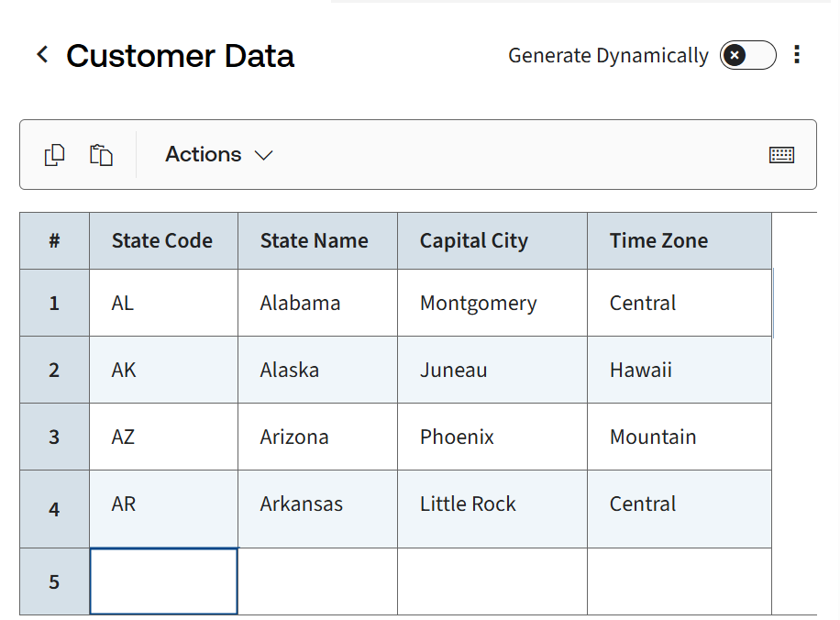Toggle the Generate Dynamically switch
Image resolution: width=840 pixels, height=620 pixels.
pyautogui.click(x=747, y=55)
